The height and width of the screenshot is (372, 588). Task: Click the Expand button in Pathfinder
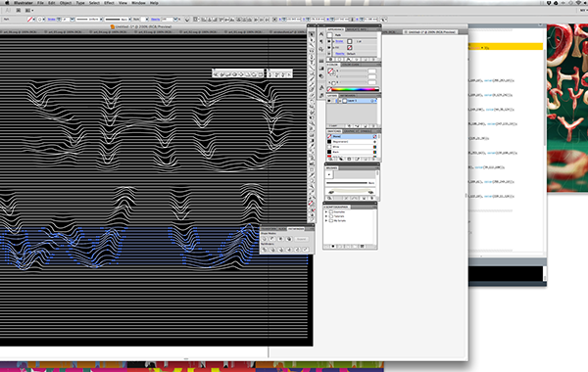(302, 239)
